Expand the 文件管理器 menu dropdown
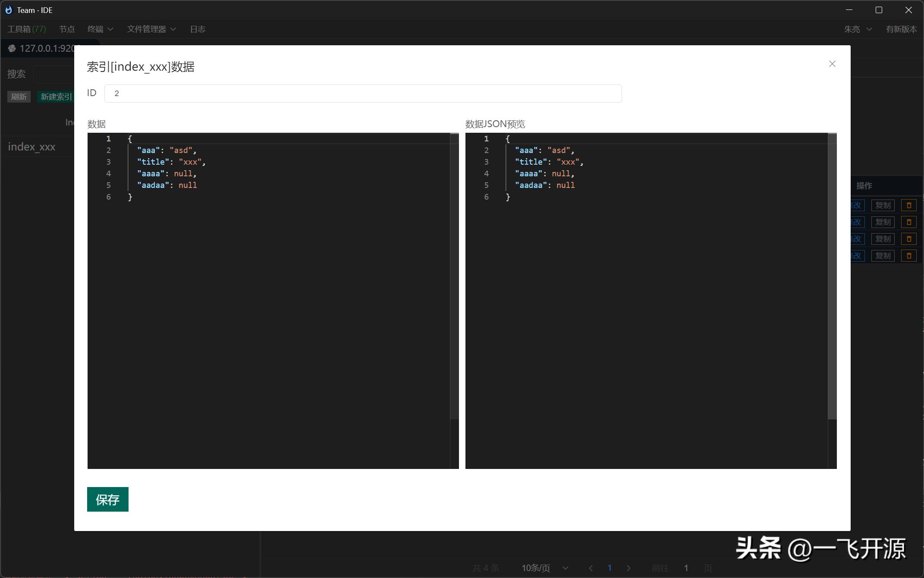924x578 pixels. coord(151,29)
